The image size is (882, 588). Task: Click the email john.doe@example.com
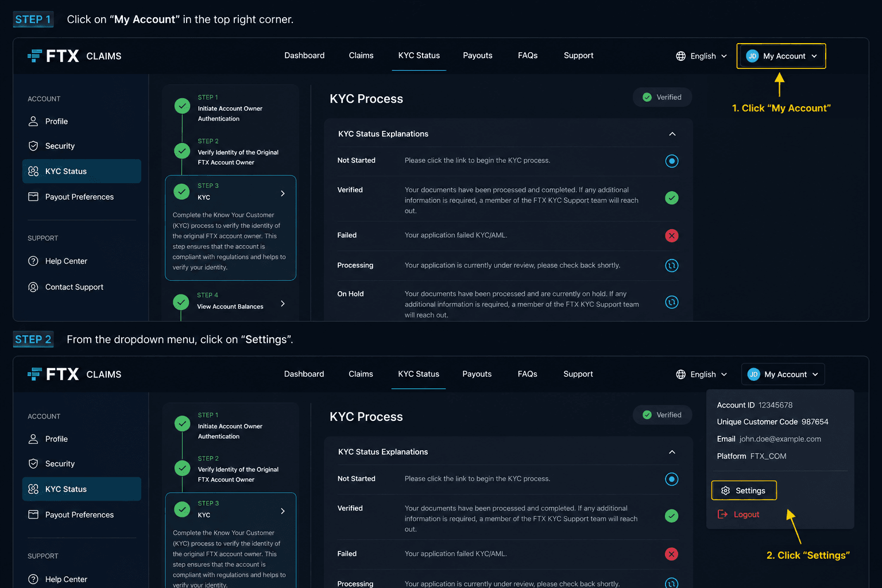[x=780, y=439]
